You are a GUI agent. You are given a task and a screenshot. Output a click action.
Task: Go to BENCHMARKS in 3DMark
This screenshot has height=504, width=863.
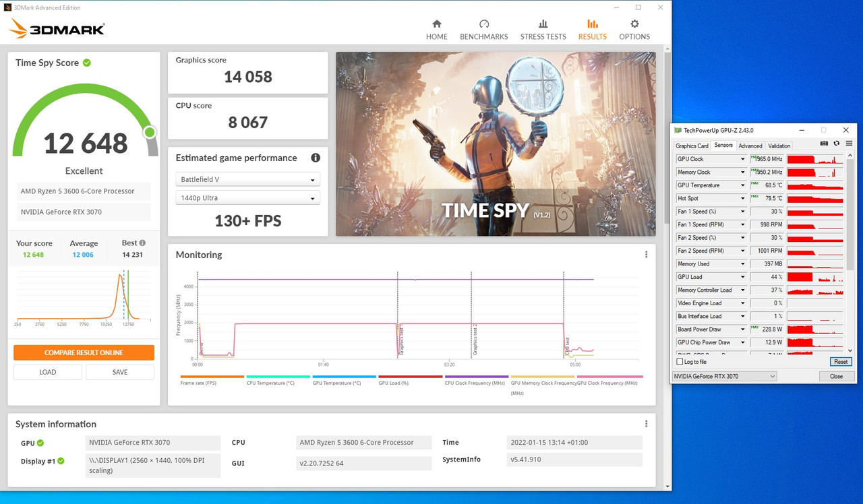[483, 30]
